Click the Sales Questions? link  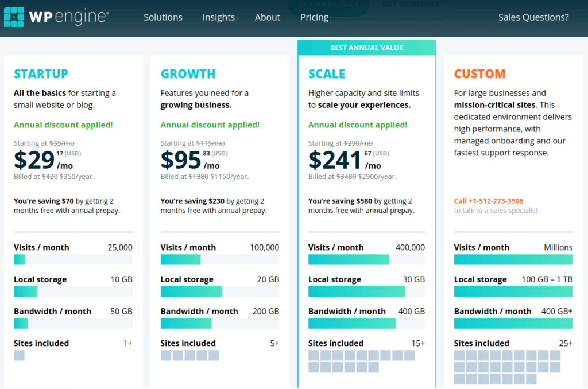coord(533,17)
